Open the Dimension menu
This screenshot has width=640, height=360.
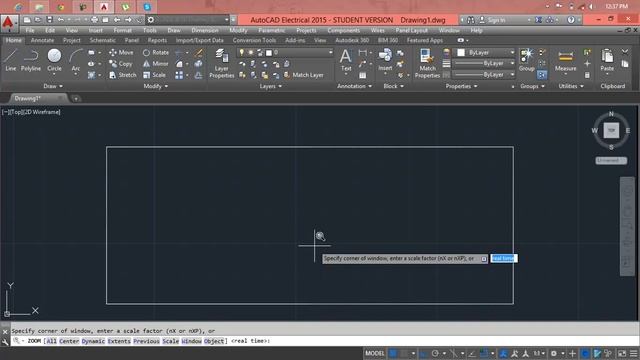click(205, 31)
